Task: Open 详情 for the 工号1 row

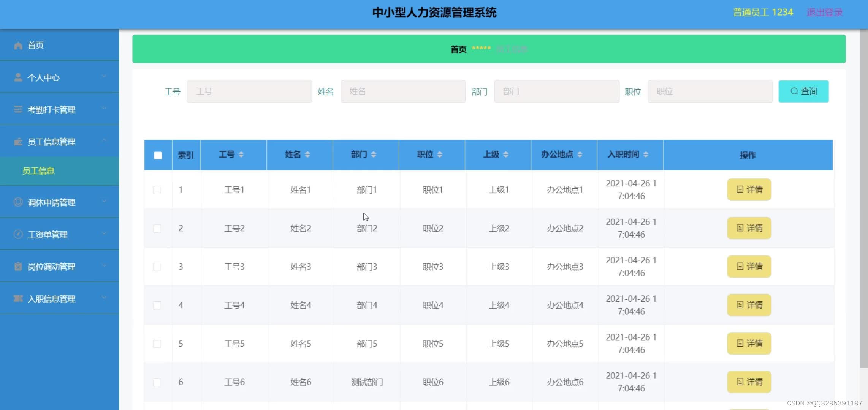Action: point(749,189)
